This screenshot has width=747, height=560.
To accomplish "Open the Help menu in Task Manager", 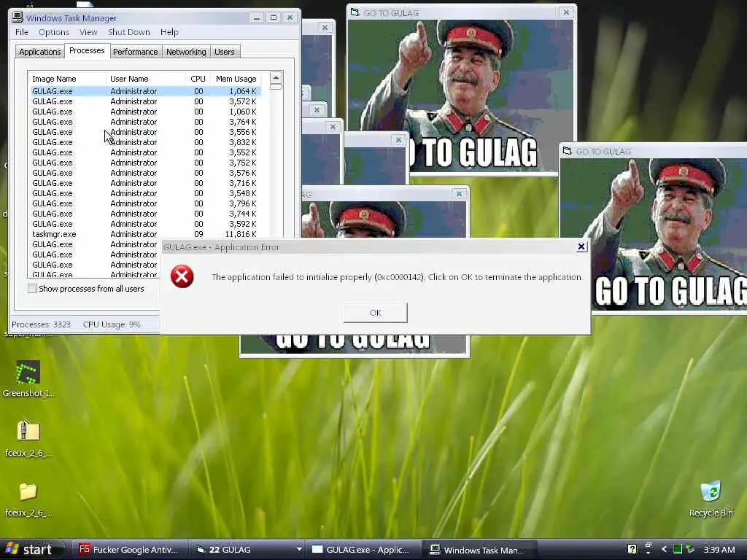I will (x=169, y=32).
